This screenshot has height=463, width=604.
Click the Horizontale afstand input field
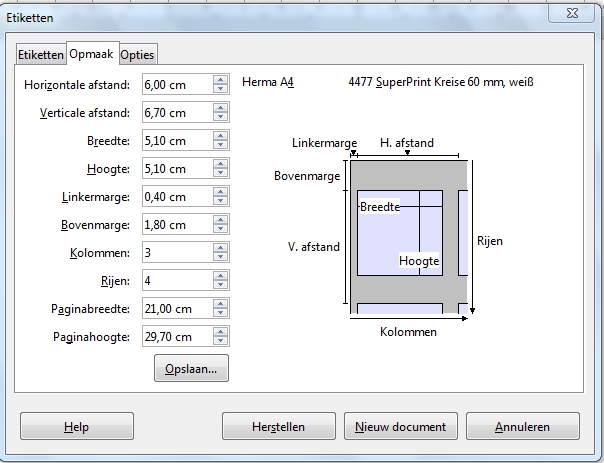click(177, 85)
